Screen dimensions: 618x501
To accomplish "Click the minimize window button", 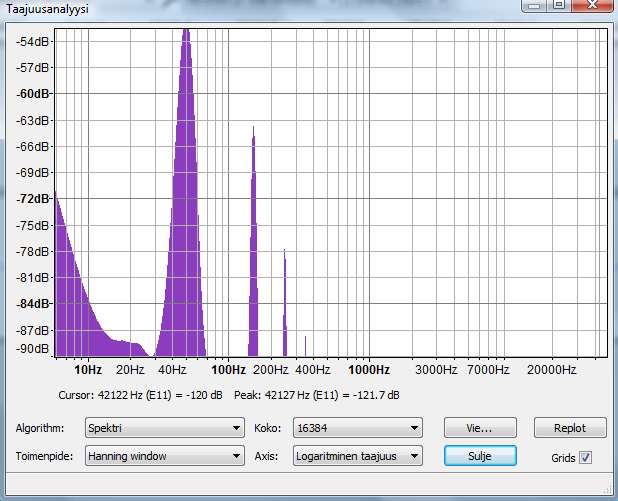I will [534, 5].
